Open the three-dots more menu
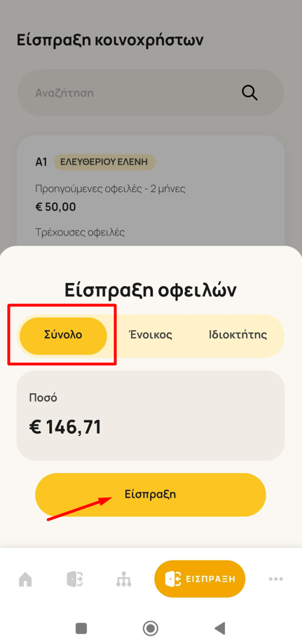 coord(275,579)
